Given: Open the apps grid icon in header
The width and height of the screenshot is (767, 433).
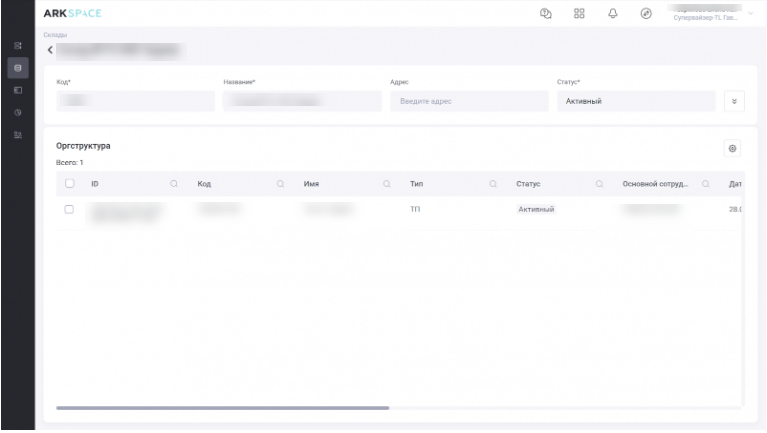Looking at the screenshot, I should 579,13.
